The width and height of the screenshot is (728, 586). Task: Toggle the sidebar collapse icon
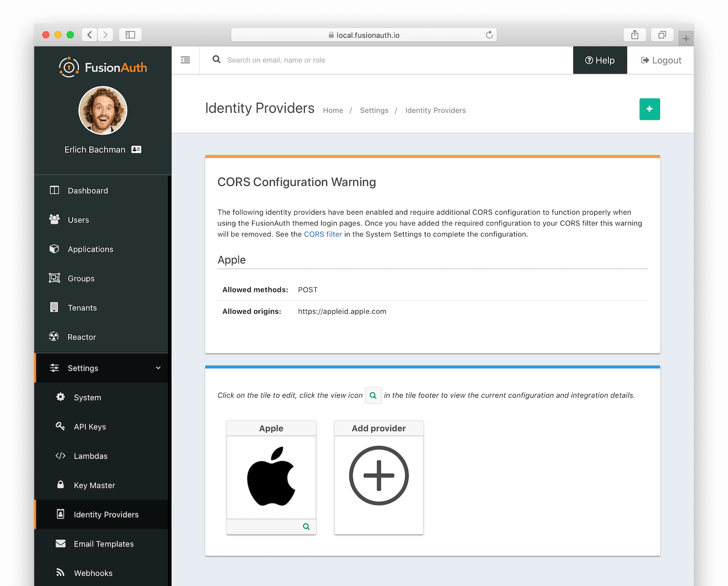click(x=185, y=60)
